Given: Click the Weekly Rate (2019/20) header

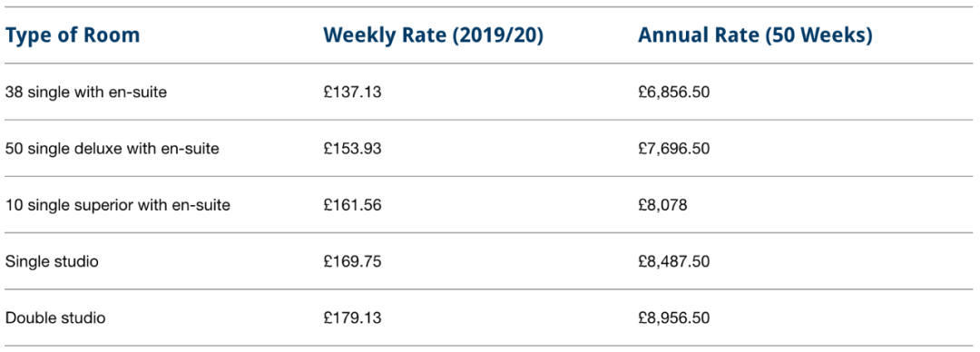Looking at the screenshot, I should point(433,36).
